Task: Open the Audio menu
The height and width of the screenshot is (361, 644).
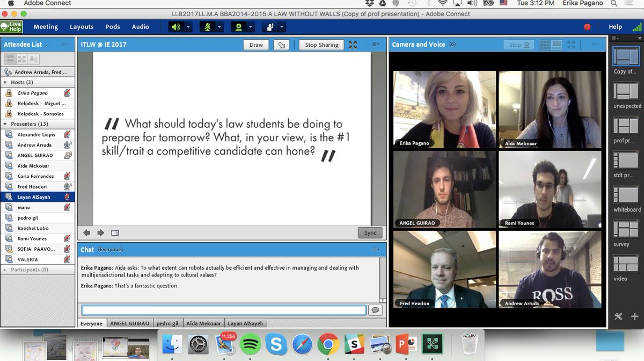Action: coord(141,27)
